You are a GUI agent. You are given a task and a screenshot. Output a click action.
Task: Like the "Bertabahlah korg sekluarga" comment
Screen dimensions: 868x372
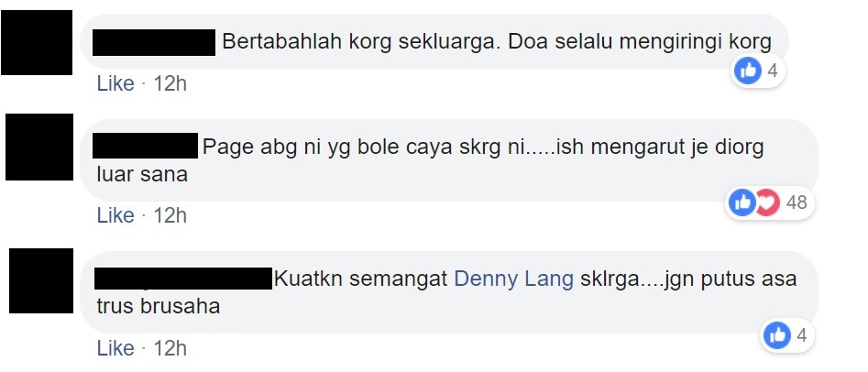pos(115,83)
